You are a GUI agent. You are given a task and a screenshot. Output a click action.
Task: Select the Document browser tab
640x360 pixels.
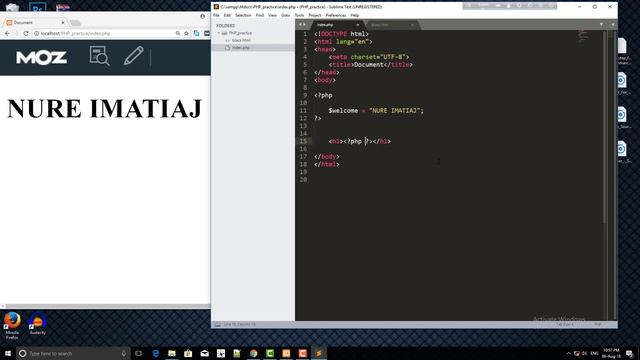pyautogui.click(x=35, y=23)
